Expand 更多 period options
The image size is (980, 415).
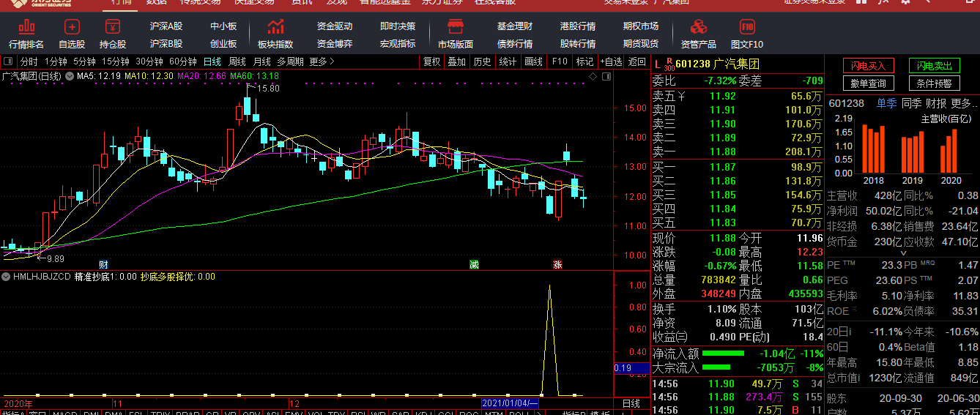point(322,61)
